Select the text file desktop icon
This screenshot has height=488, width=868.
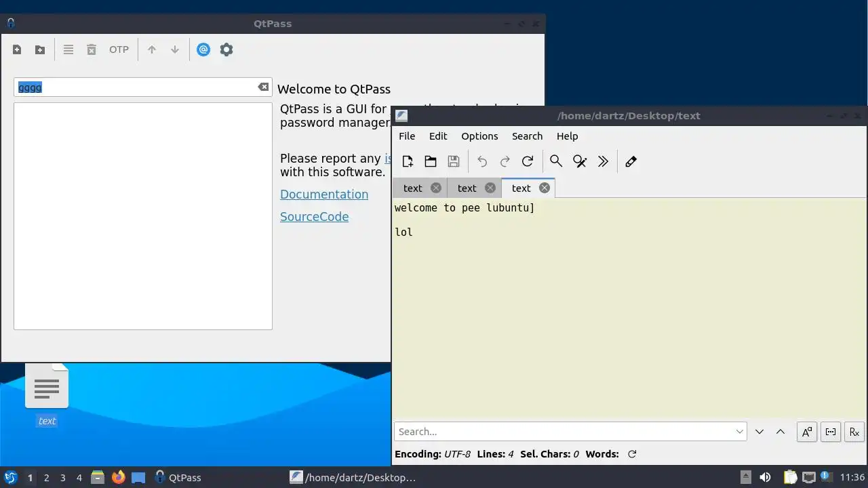47,395
